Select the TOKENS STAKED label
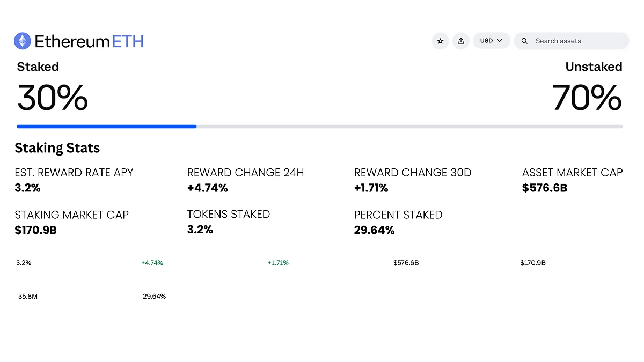 [x=229, y=215]
